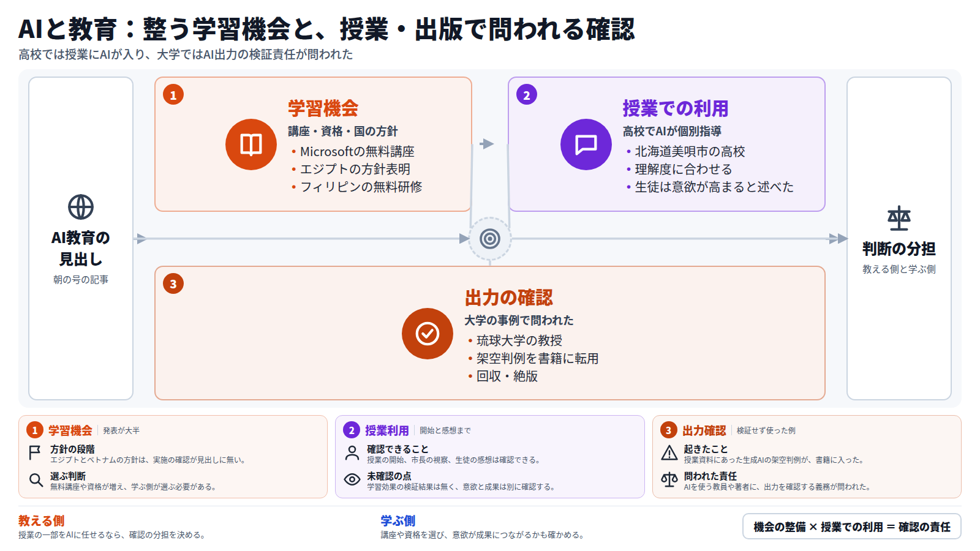
Task: Click the bullet 生徒は意欲が高まると述べた
Action: 714,187
